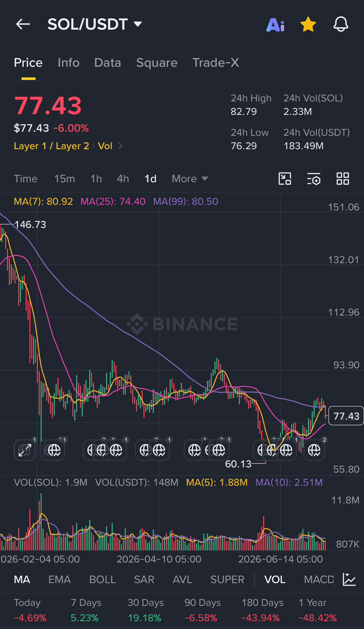Open the chart indicator settings icon
The image size is (364, 629).
click(314, 179)
